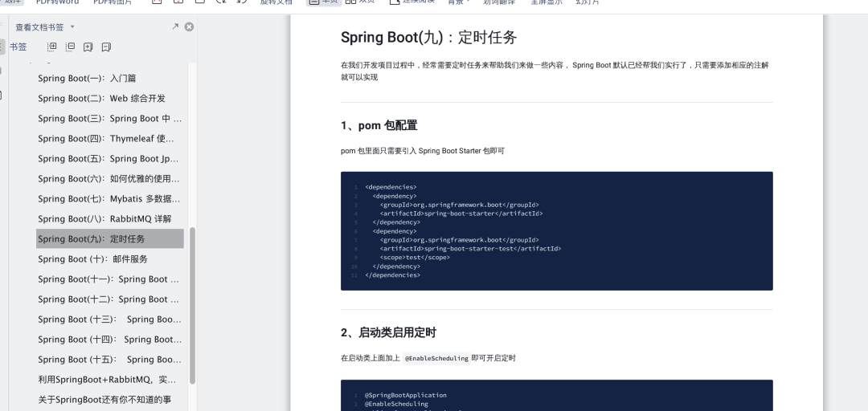The image size is (868, 411).
Task: Open bookmark Spring Boot(二):Web 综合开发
Action: 102,99
